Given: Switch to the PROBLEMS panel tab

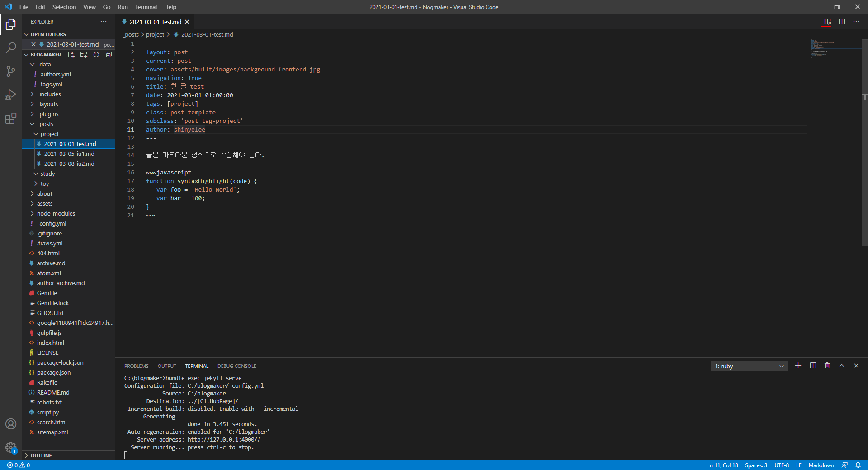Looking at the screenshot, I should [136, 366].
